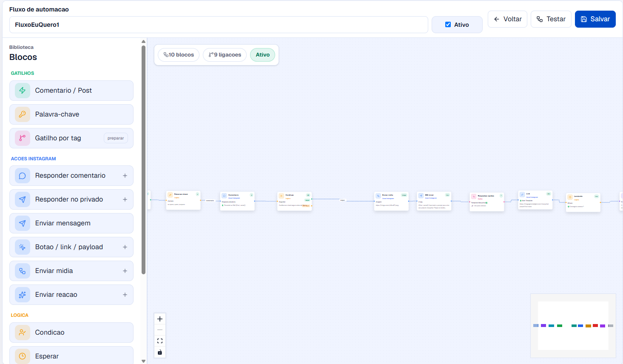Expand Responder no privado with plus
The image size is (623, 364).
click(125, 199)
